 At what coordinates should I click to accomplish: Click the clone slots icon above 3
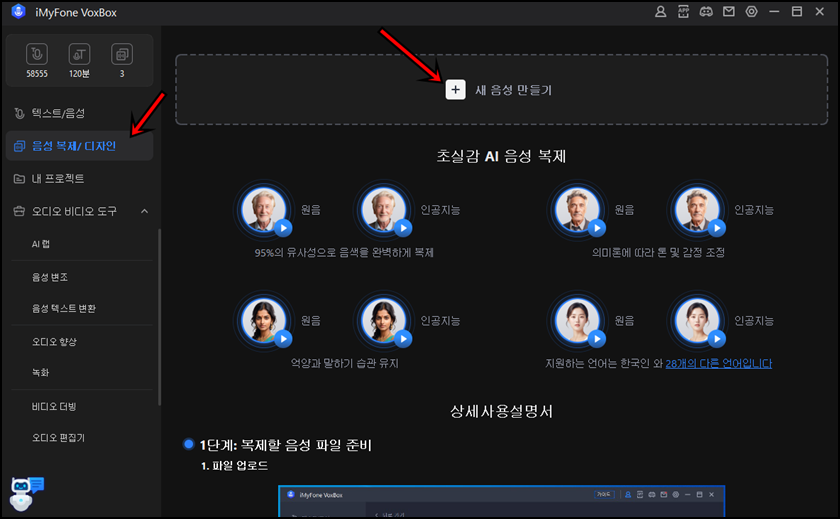[x=122, y=54]
